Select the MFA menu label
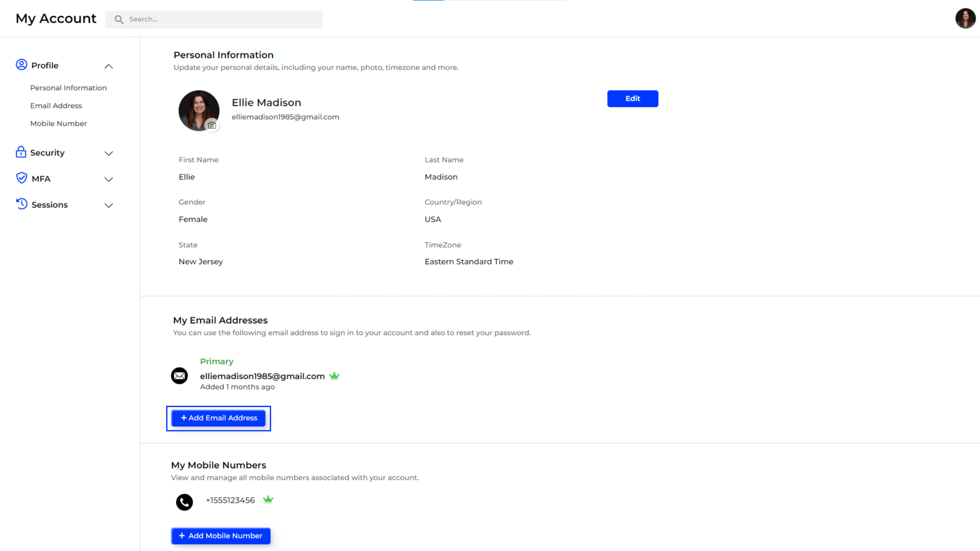980x551 pixels. tap(41, 179)
